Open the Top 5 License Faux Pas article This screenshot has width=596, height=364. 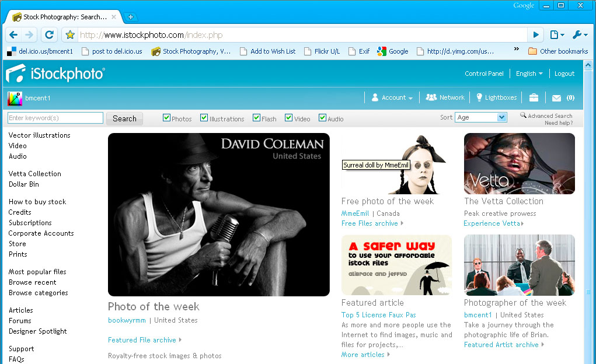379,315
